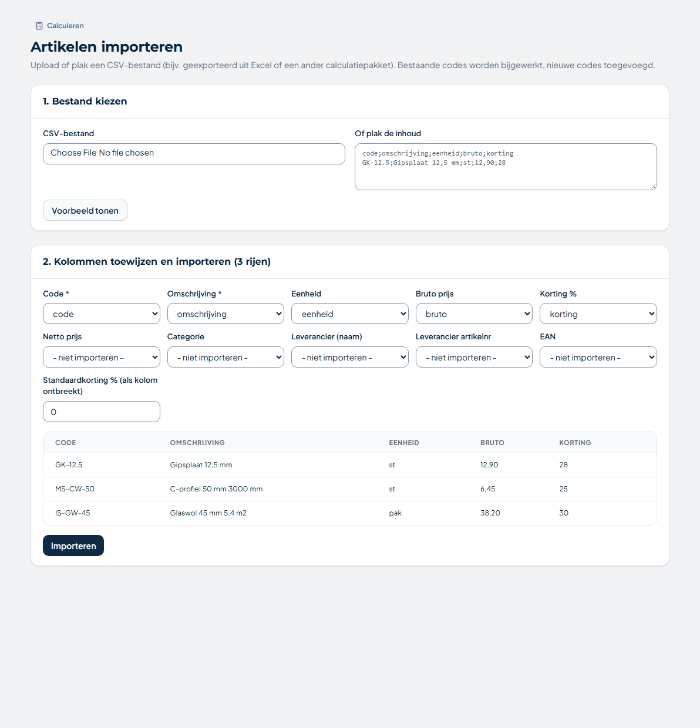Click the EENHEID column header
Image resolution: width=700 pixels, height=728 pixels.
[404, 443]
